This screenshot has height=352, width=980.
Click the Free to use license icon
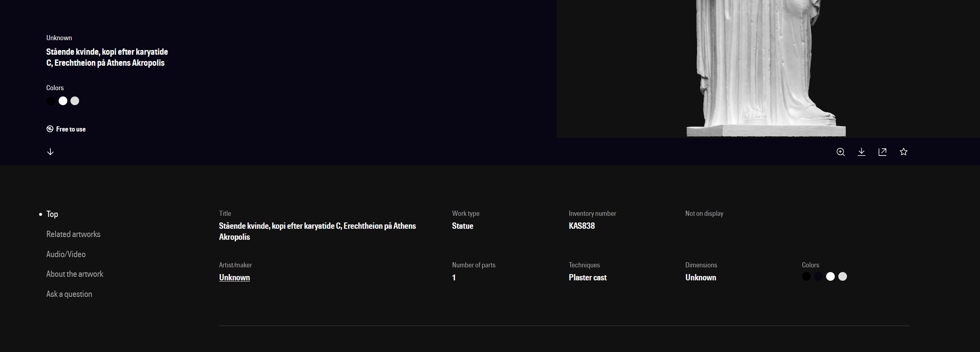click(50, 129)
